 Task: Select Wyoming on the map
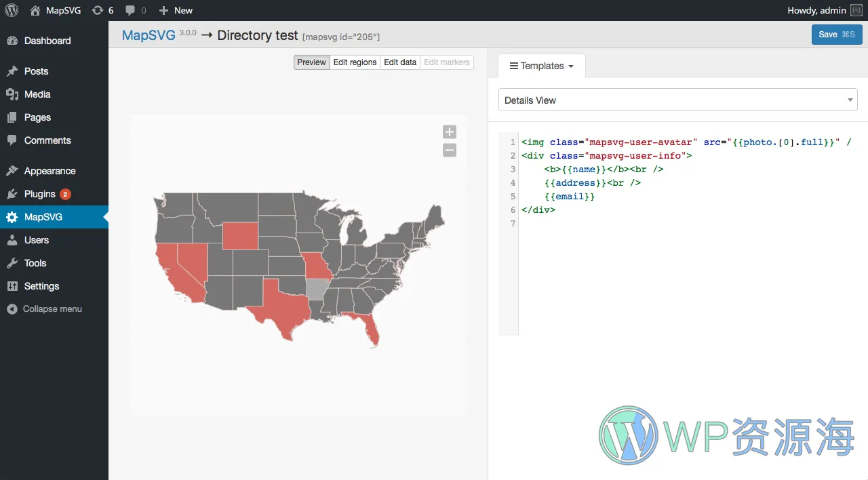(240, 236)
